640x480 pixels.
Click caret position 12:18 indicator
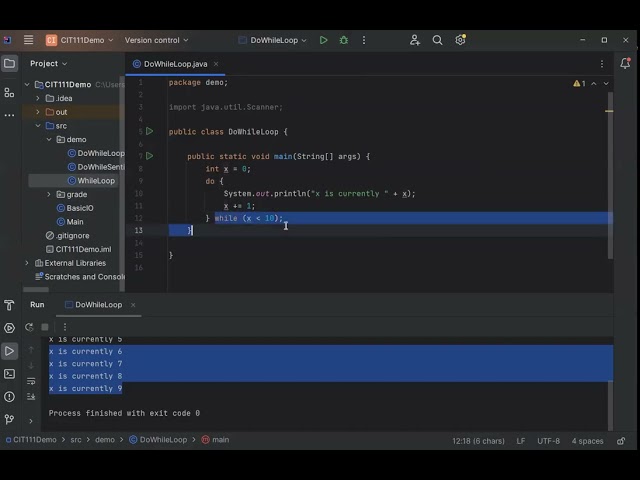pos(478,441)
